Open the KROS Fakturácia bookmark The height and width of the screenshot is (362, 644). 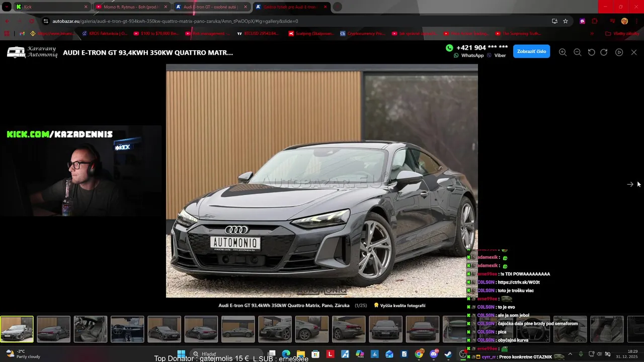tap(104, 34)
